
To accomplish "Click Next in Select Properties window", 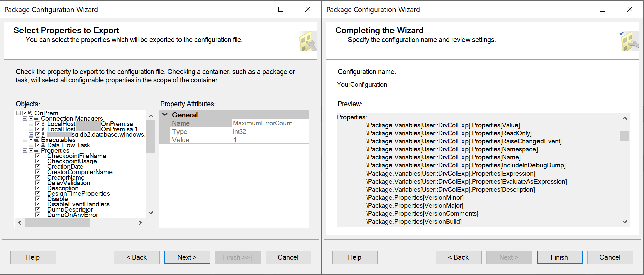I will [x=187, y=257].
